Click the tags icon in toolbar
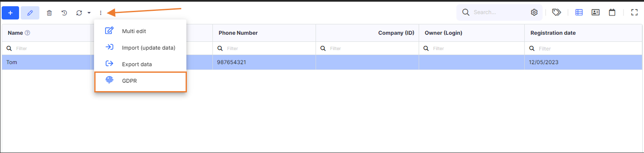This screenshot has width=644, height=153. pyautogui.click(x=556, y=13)
